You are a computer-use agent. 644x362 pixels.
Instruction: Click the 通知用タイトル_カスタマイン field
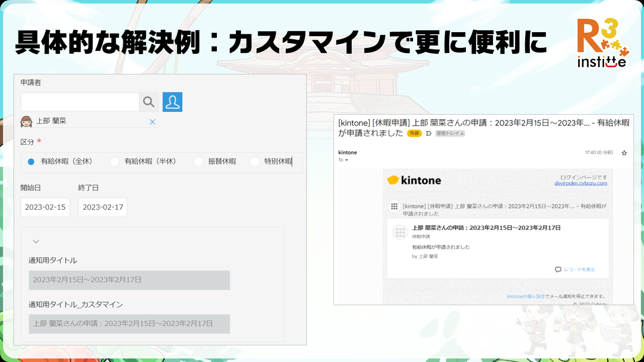tap(129, 324)
